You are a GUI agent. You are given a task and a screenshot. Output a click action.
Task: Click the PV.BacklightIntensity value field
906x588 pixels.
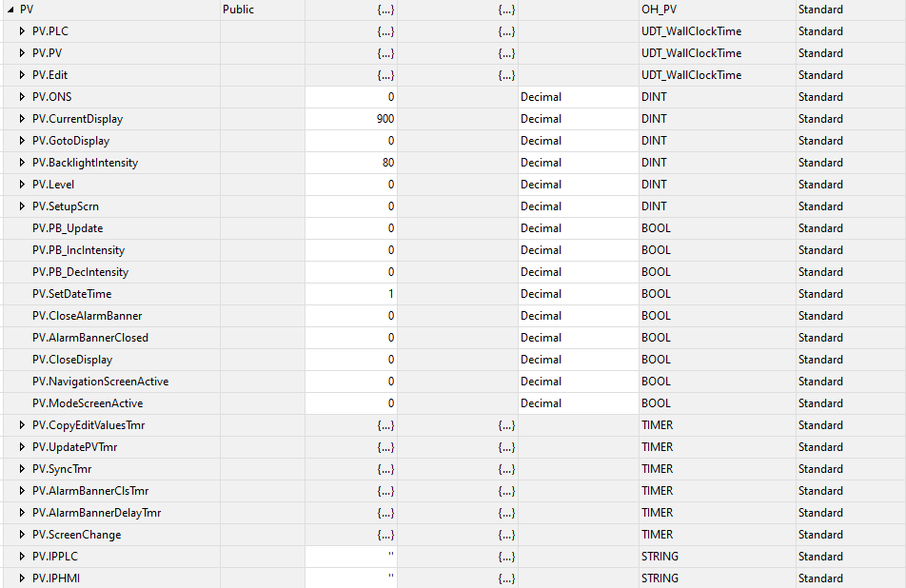pyautogui.click(x=351, y=163)
